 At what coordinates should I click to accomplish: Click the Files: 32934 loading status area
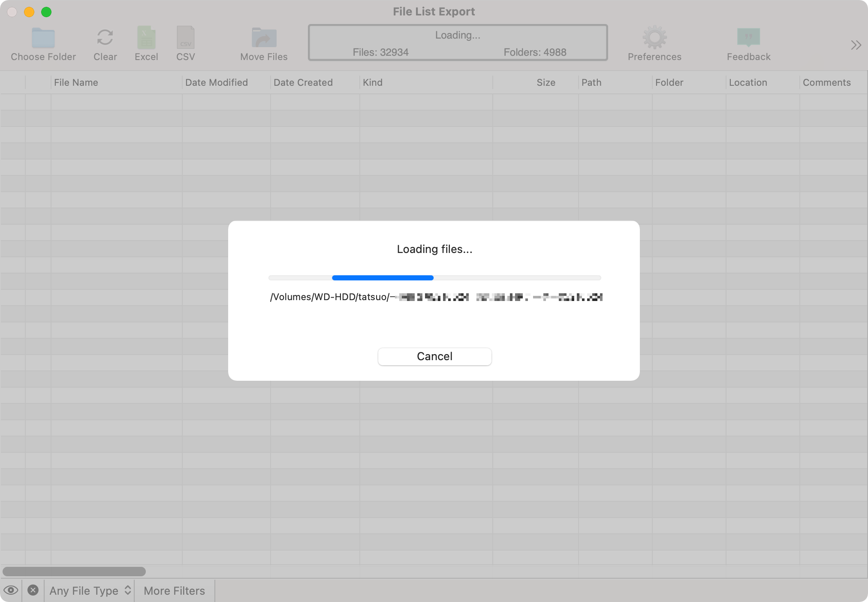click(x=380, y=52)
